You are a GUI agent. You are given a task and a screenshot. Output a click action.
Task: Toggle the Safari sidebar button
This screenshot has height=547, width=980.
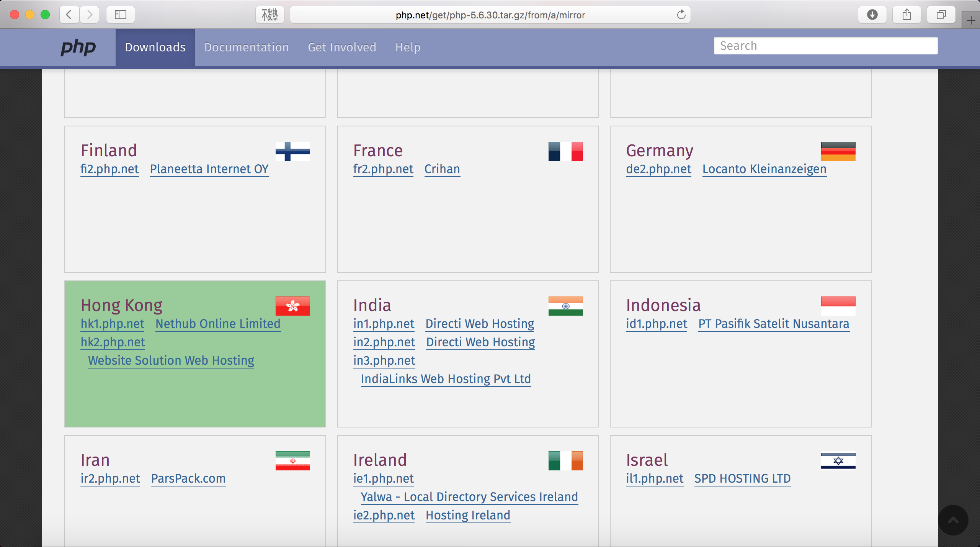coord(121,15)
